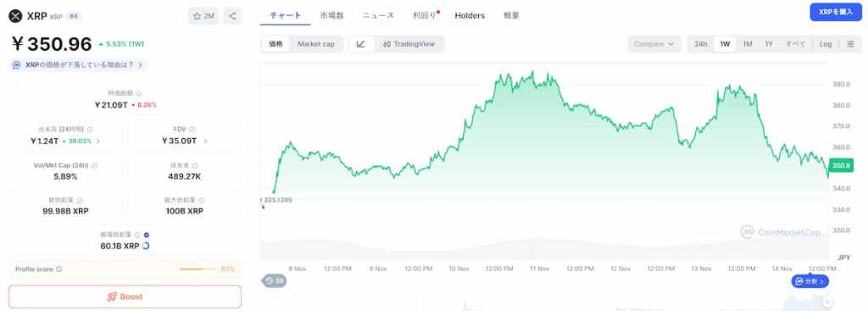Click info icon next to 保有者
Screen dimensions: 868x311
tap(195, 165)
